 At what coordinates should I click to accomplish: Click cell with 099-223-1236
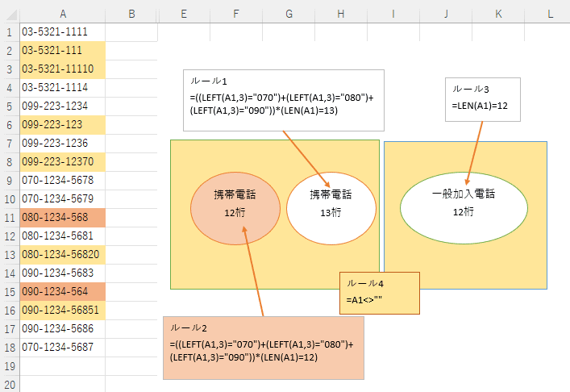point(63,144)
